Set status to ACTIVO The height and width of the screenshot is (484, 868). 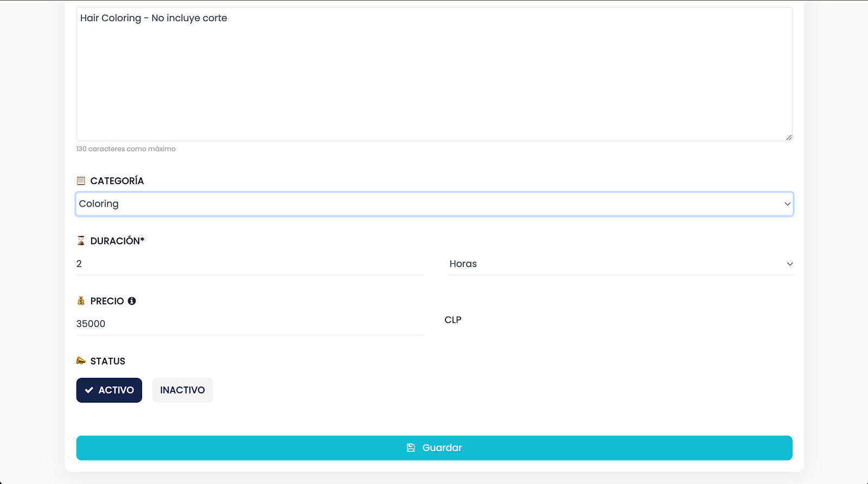pyautogui.click(x=109, y=390)
